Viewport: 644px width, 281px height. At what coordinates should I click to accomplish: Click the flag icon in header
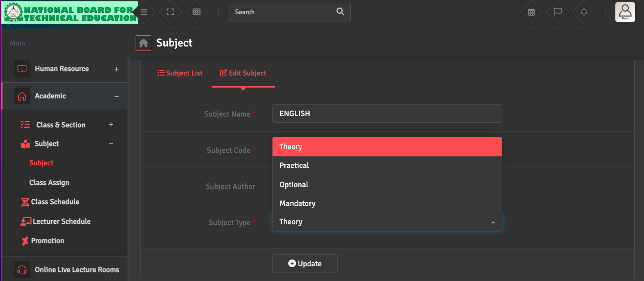[558, 12]
